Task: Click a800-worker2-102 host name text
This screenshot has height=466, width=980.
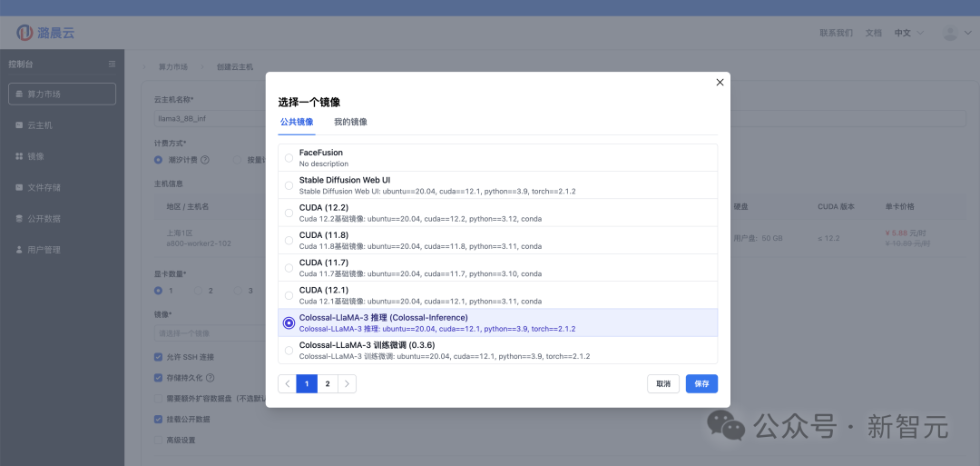Action: coord(199,243)
